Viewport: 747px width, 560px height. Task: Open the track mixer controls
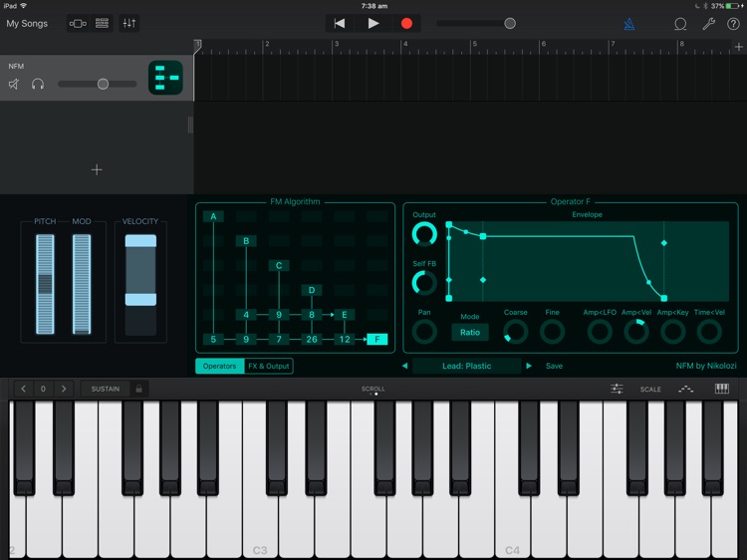[129, 23]
